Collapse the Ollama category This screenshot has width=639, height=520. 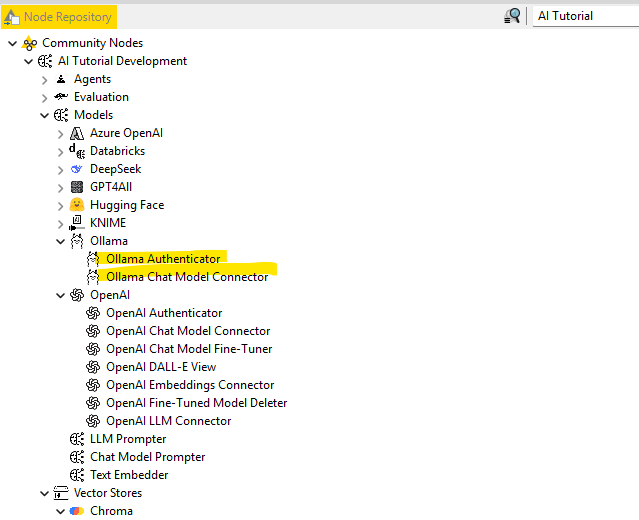(x=60, y=241)
